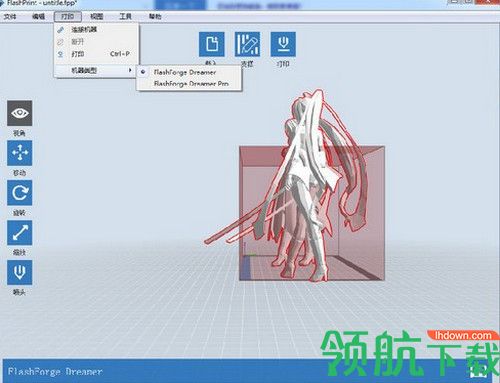
Task: Open the View (视图) menu
Action: tap(97, 16)
